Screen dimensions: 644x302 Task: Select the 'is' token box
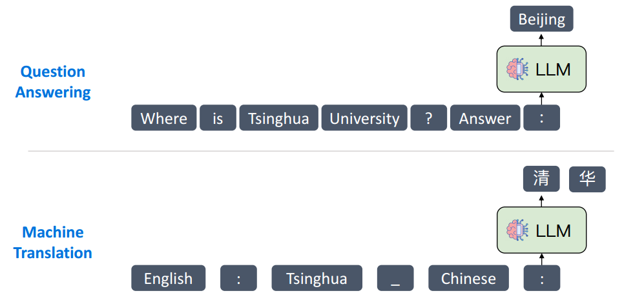218,118
